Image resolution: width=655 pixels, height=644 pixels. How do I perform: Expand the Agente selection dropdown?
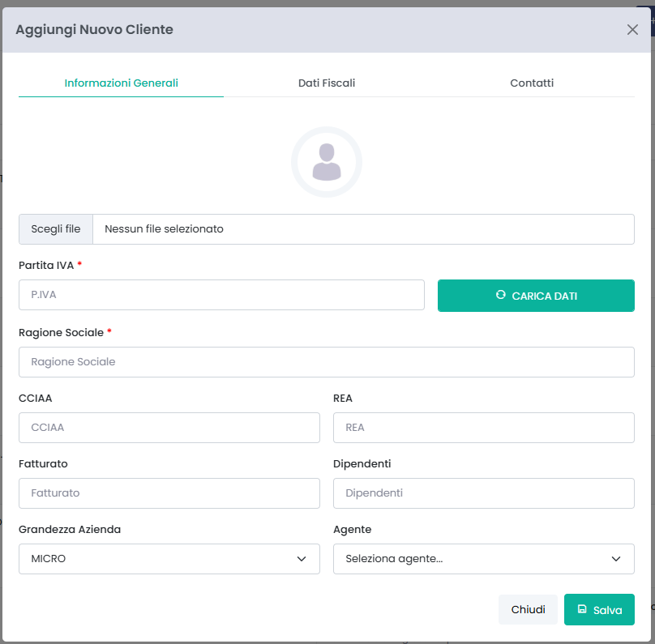483,559
